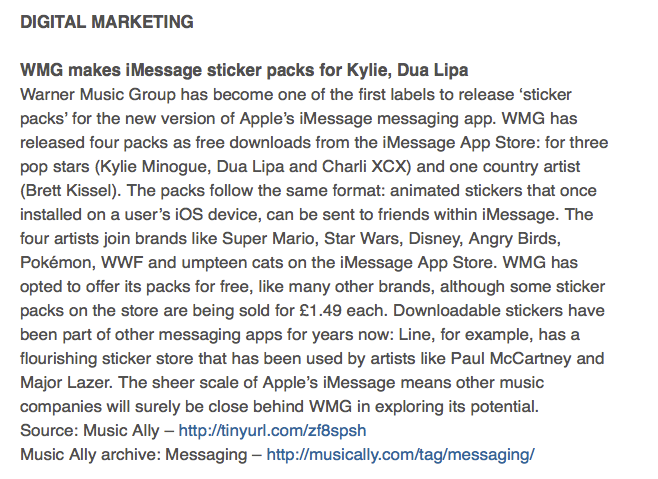Click the name Paul McCartney

[x=511, y=359]
